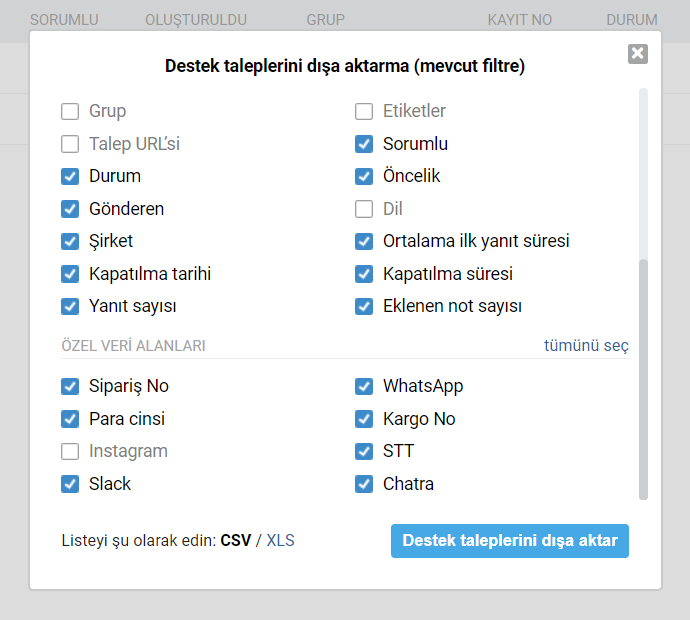Close the export dialog with X icon
This screenshot has height=620, width=690.
(638, 54)
